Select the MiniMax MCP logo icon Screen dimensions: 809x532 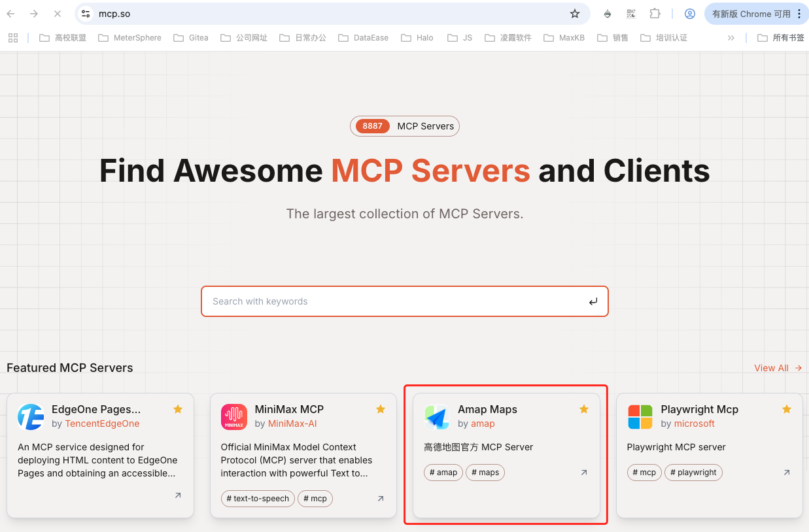(x=233, y=416)
